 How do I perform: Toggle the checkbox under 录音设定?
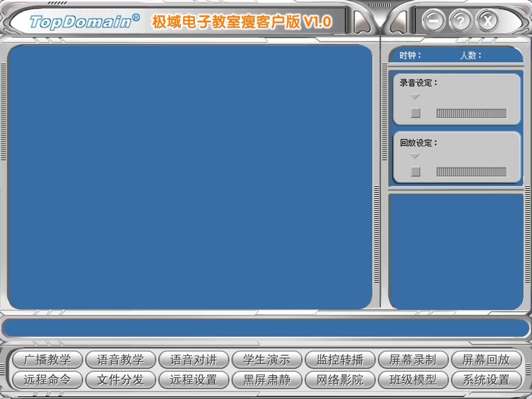coord(416,113)
